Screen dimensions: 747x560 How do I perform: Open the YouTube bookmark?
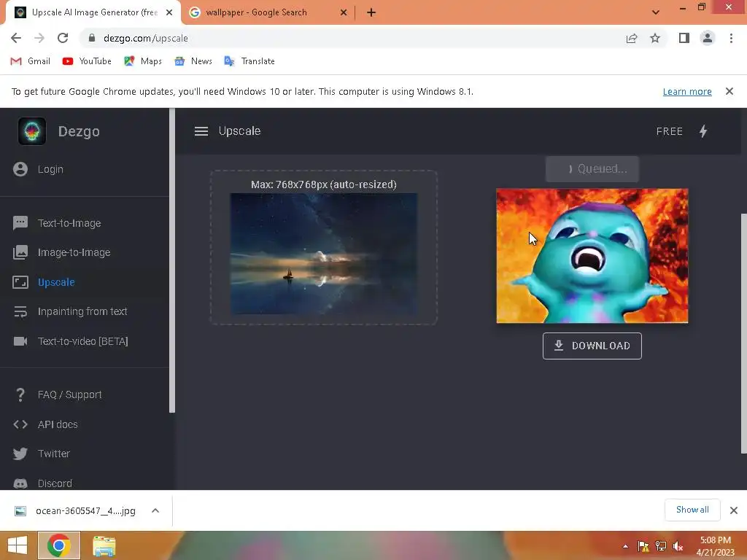(x=87, y=61)
